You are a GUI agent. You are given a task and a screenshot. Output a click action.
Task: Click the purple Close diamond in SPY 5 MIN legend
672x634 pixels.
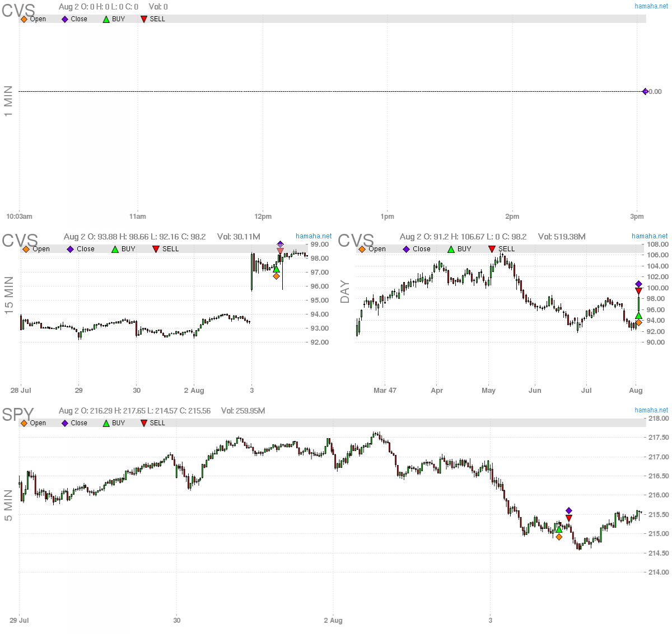pyautogui.click(x=65, y=423)
